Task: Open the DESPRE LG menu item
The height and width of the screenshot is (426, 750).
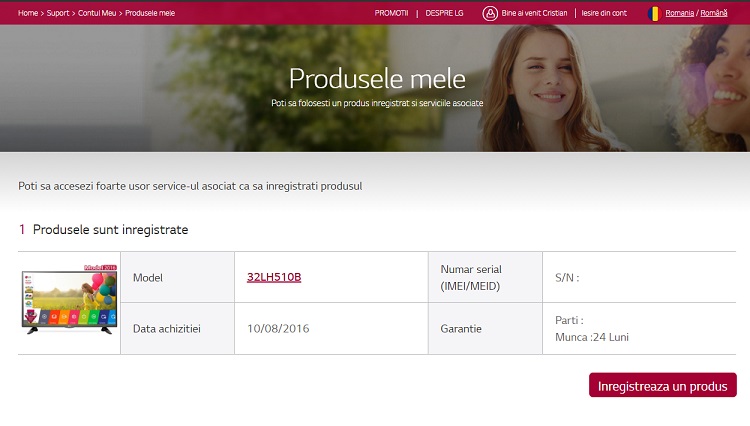Action: point(444,13)
